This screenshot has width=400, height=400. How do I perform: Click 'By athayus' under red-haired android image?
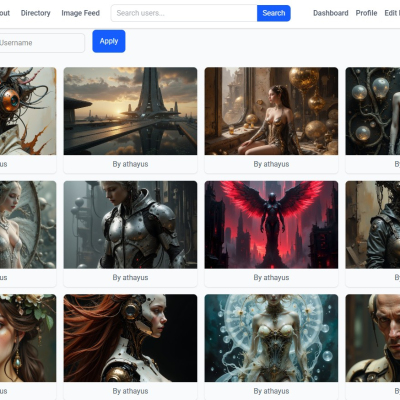tap(130, 391)
